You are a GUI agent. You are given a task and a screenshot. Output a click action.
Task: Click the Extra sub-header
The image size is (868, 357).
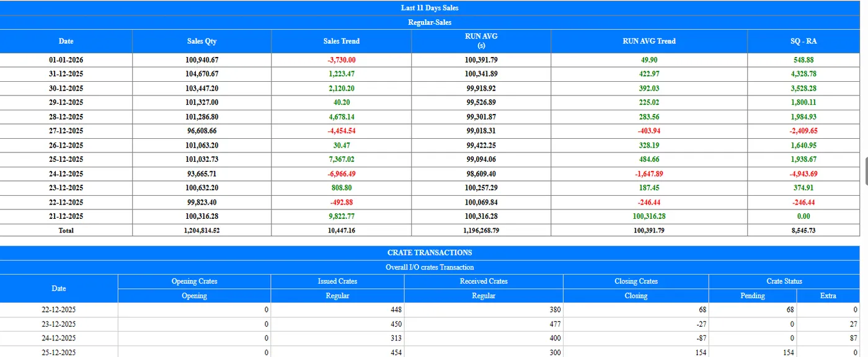tap(828, 296)
